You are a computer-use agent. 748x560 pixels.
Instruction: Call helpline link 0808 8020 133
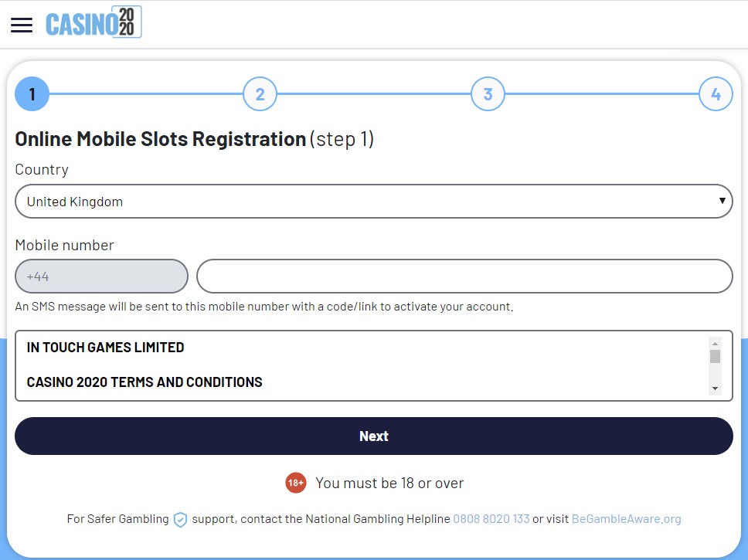[491, 519]
